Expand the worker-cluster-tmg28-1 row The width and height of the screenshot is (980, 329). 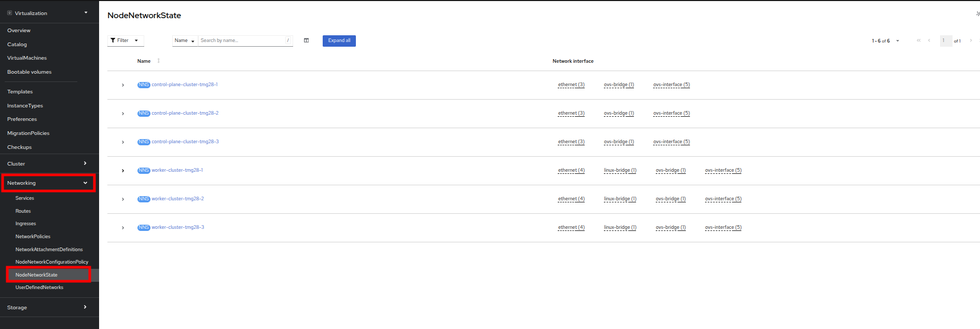point(123,171)
